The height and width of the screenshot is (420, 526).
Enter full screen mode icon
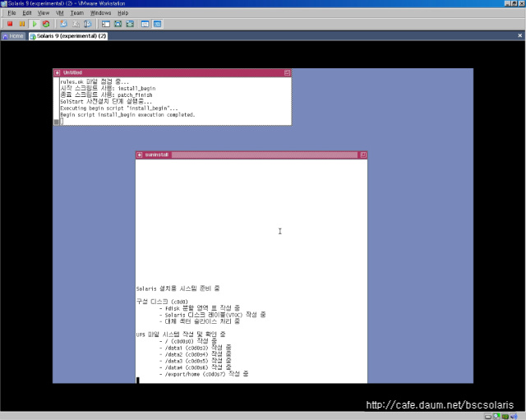point(130,24)
